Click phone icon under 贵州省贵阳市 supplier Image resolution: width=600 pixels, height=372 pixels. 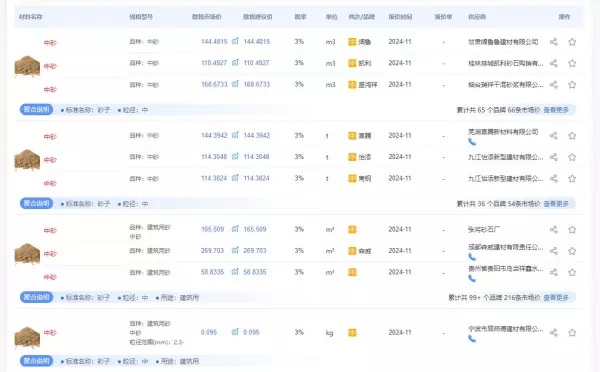coord(472,278)
